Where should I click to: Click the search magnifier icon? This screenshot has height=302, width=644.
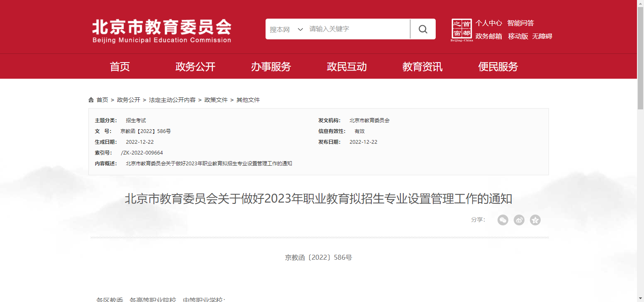point(423,29)
